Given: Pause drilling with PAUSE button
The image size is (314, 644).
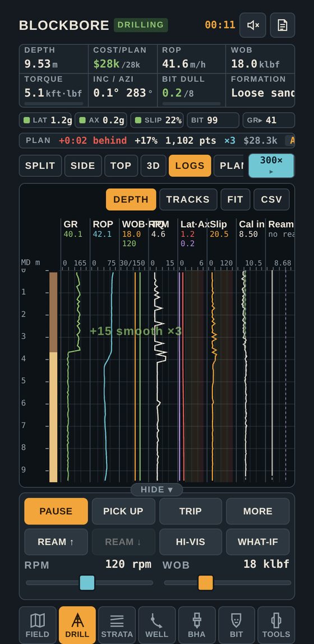Looking at the screenshot, I should (x=56, y=512).
